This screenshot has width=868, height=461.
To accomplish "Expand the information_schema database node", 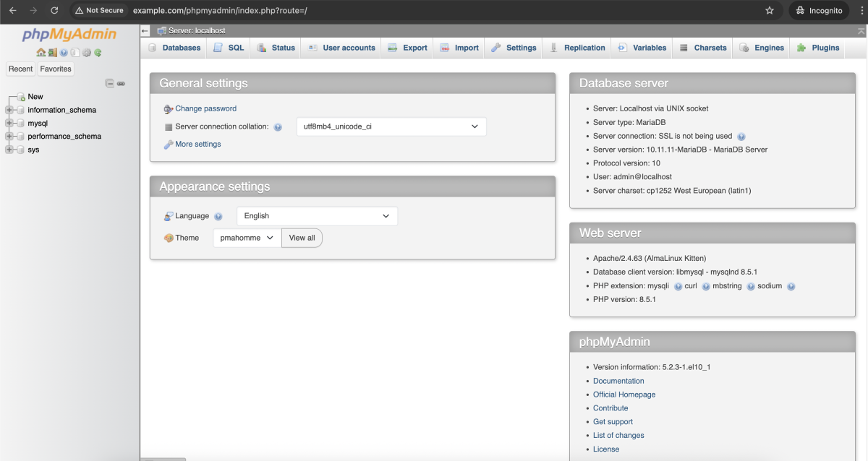I will tap(9, 110).
